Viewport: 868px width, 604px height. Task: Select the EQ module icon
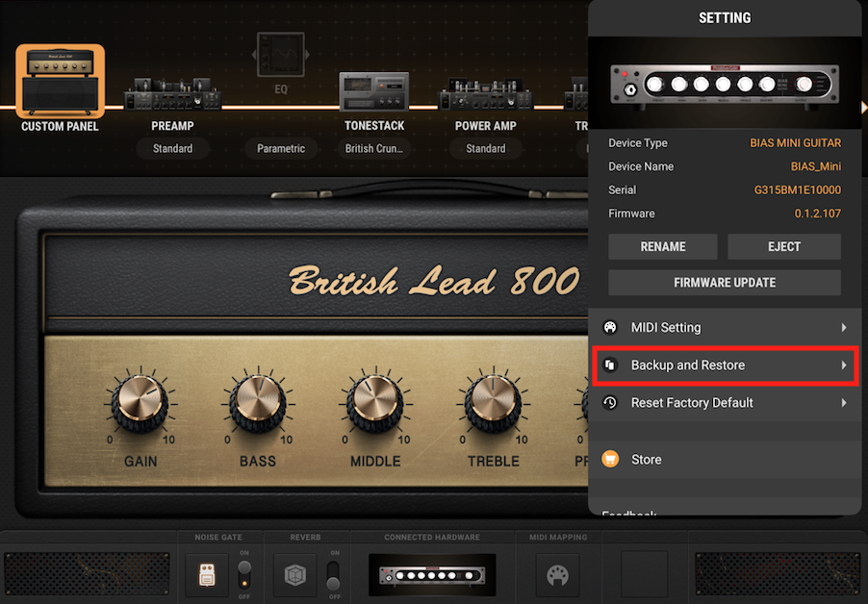click(281, 58)
